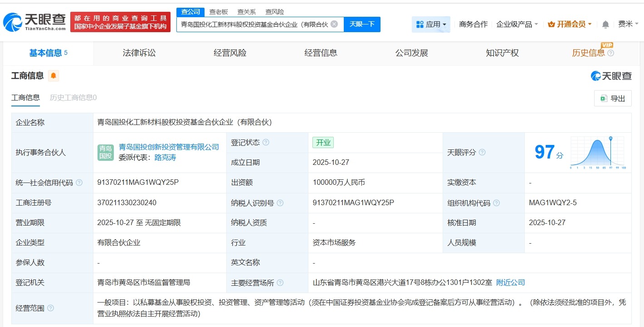Click the Tianyancha logo

click(34, 22)
